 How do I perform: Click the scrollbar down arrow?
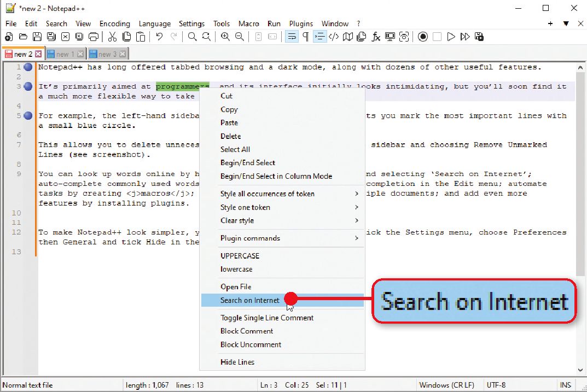click(580, 370)
